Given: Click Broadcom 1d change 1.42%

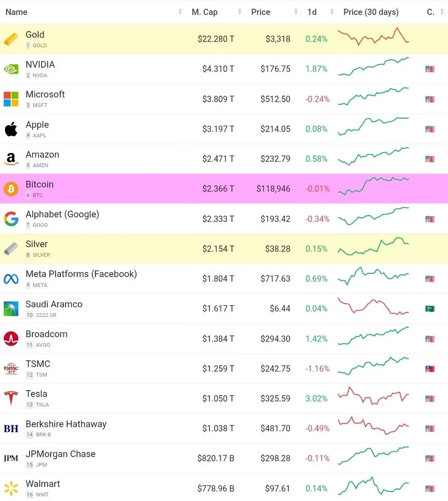Looking at the screenshot, I should (316, 339).
